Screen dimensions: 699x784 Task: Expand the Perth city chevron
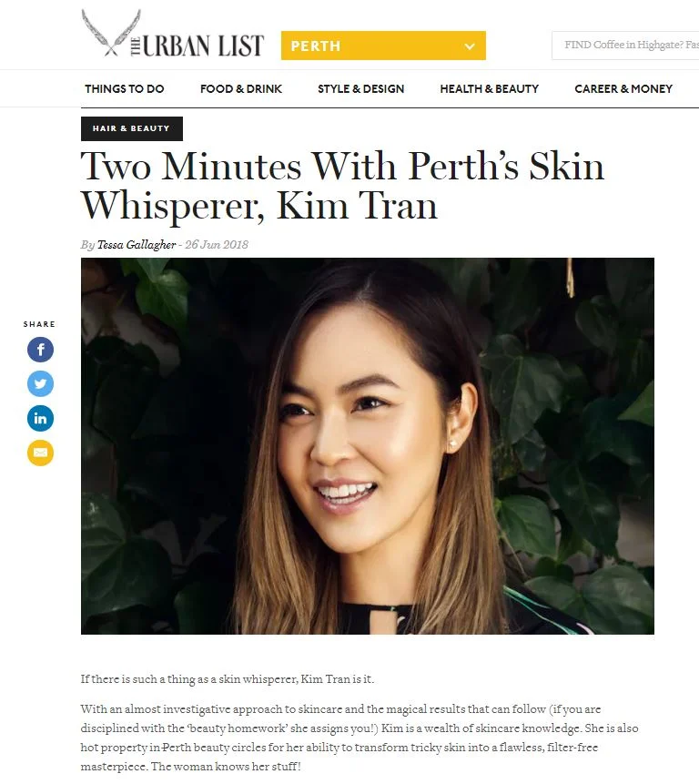coord(469,46)
